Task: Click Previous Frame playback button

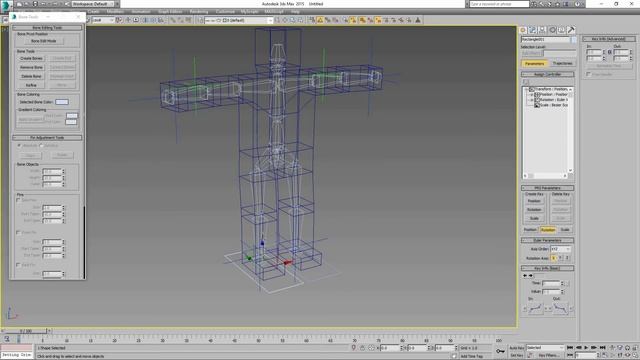Action: coord(578,347)
